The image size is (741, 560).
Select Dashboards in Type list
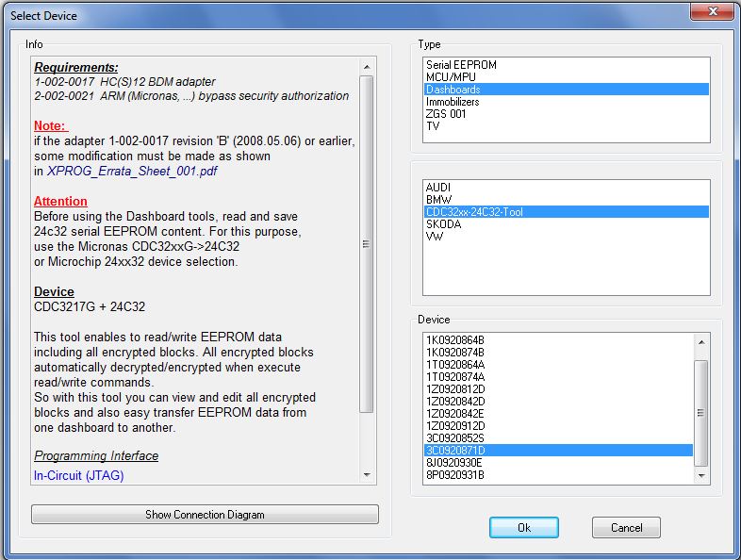(567, 90)
